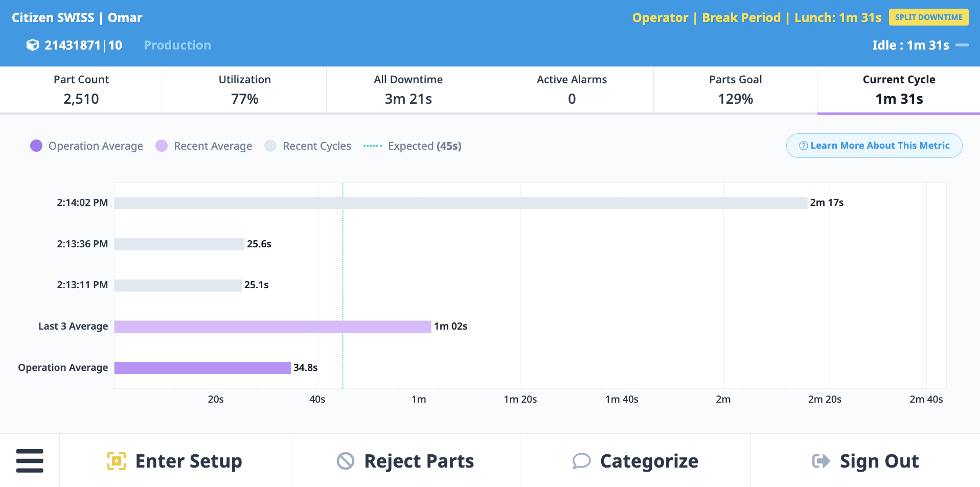The image size is (980, 487).
Task: Select the Part Count tab
Action: coord(81,89)
